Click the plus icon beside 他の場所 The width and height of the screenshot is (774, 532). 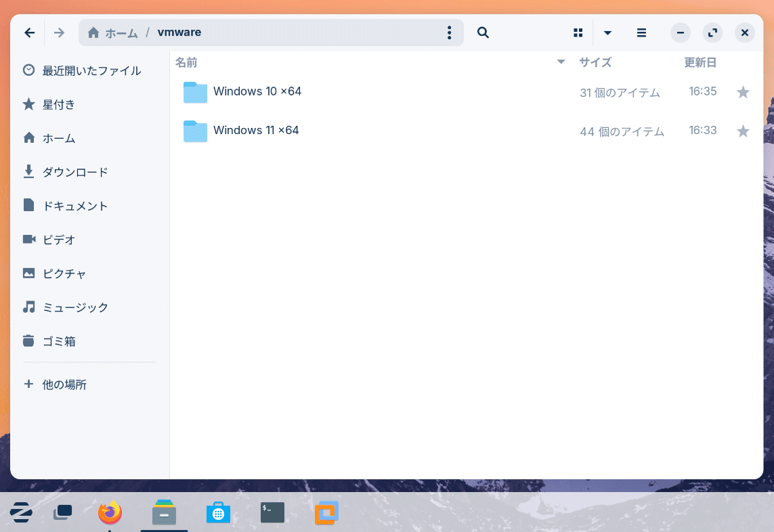28,384
